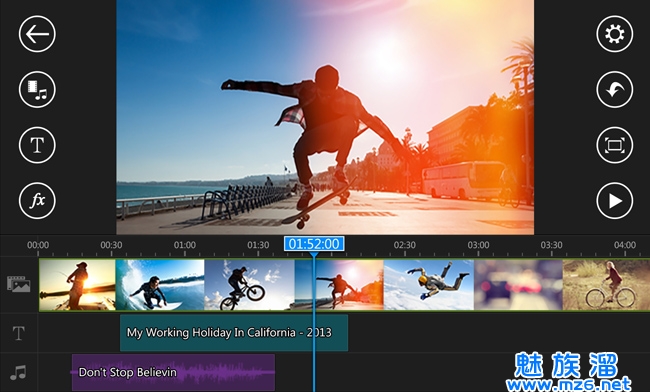Select the skateboarder clip in timeline
650x392 pixels.
pyautogui.click(x=339, y=285)
